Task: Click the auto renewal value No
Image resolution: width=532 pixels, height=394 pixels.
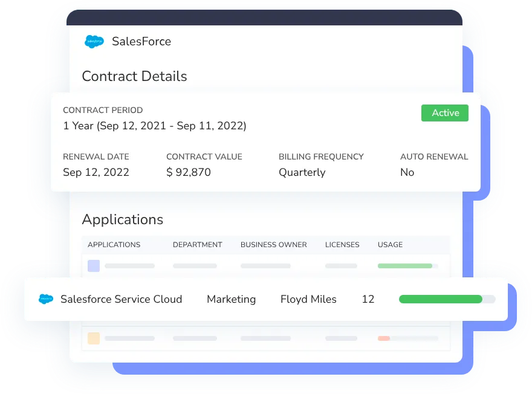Action: click(407, 172)
